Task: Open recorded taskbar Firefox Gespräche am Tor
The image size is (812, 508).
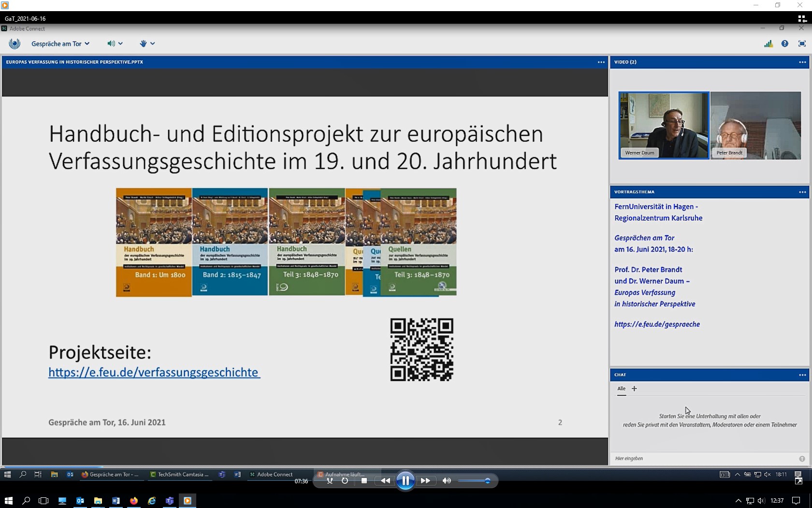Action: pos(110,475)
